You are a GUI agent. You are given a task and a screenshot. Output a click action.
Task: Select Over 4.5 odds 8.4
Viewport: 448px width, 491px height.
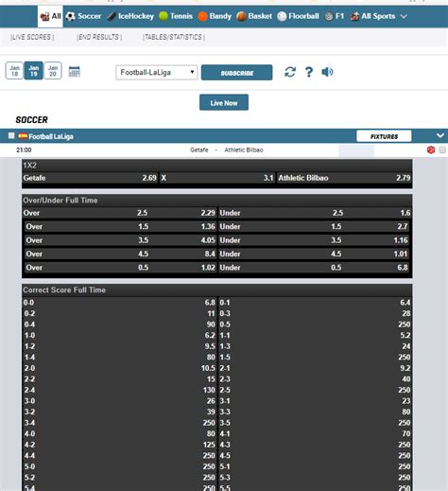[x=121, y=254]
